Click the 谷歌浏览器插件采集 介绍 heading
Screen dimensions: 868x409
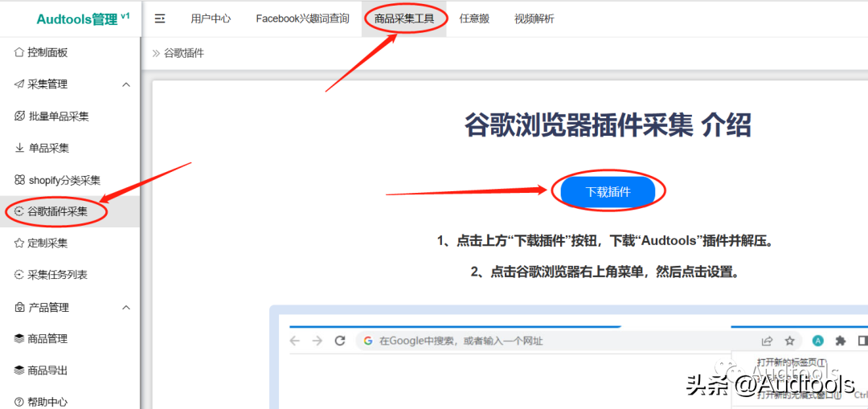point(608,125)
